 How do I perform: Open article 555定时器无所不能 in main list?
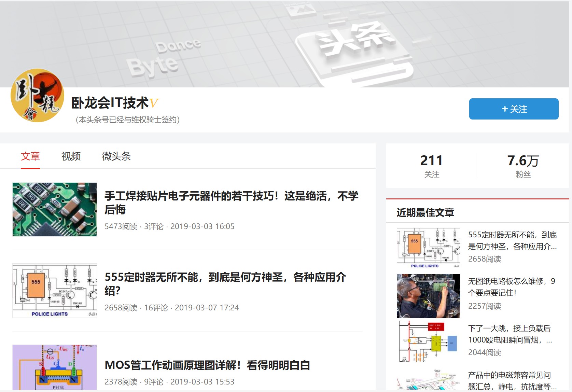tap(225, 284)
